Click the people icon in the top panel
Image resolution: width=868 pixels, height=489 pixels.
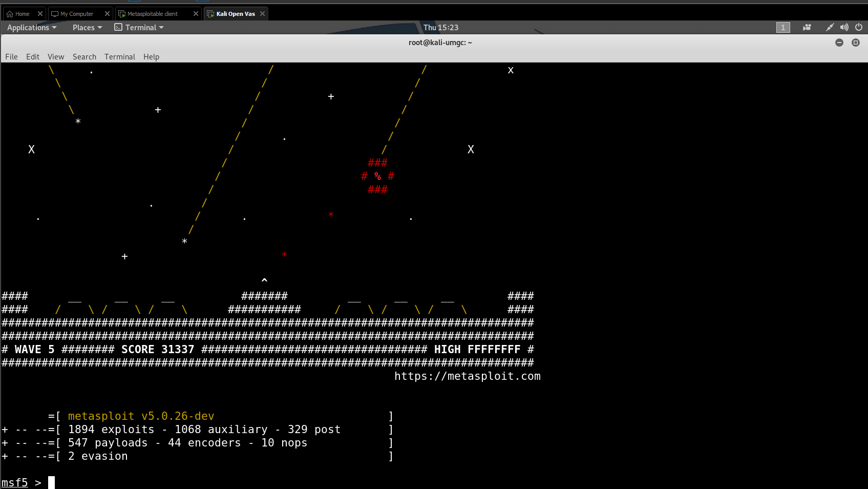[807, 28]
